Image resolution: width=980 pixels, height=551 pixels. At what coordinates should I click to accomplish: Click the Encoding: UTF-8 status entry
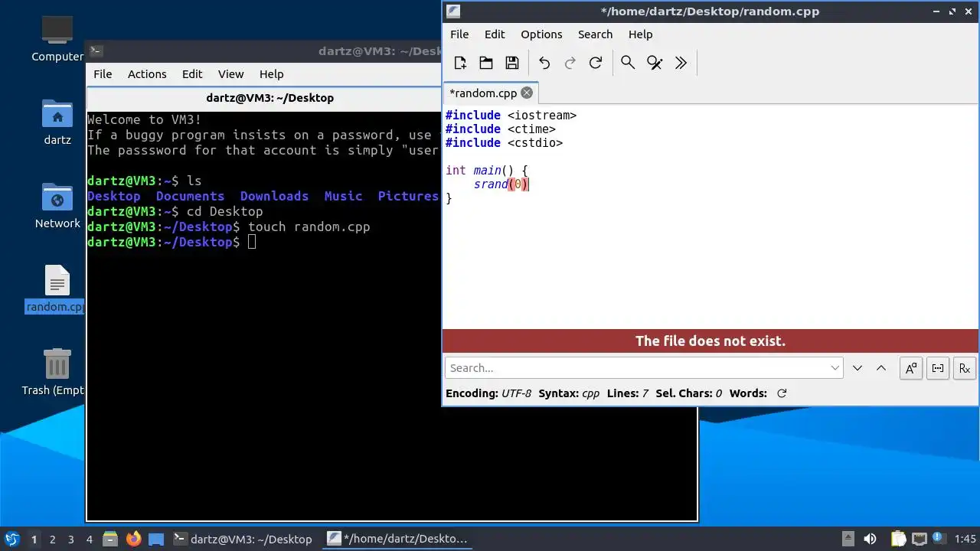tap(488, 393)
